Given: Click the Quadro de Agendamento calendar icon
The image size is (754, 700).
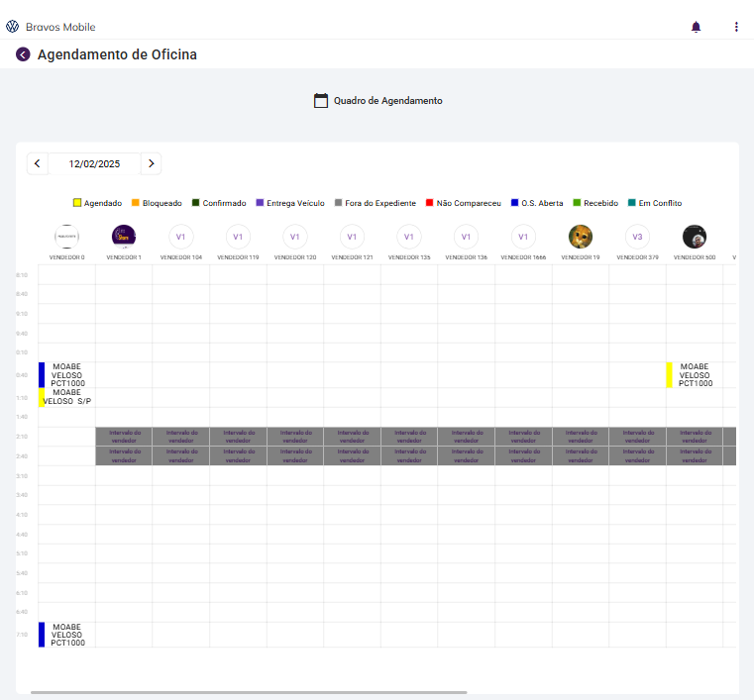Looking at the screenshot, I should point(321,100).
